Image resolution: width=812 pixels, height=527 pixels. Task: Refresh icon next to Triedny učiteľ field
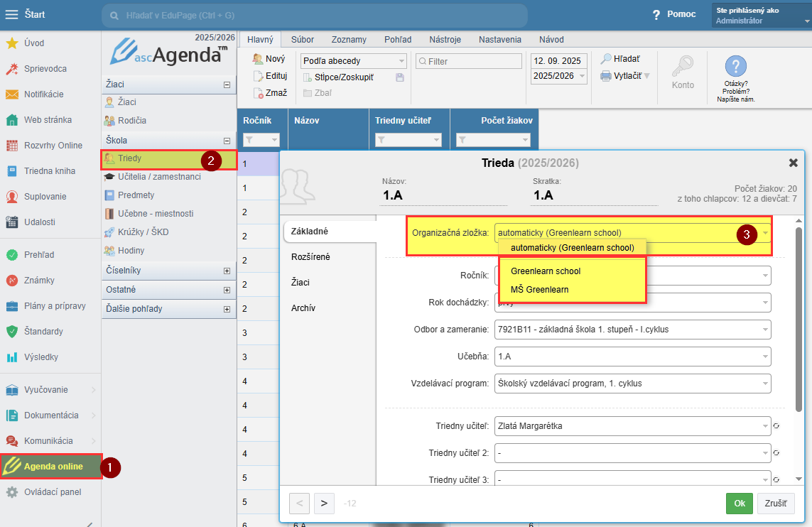tap(776, 427)
